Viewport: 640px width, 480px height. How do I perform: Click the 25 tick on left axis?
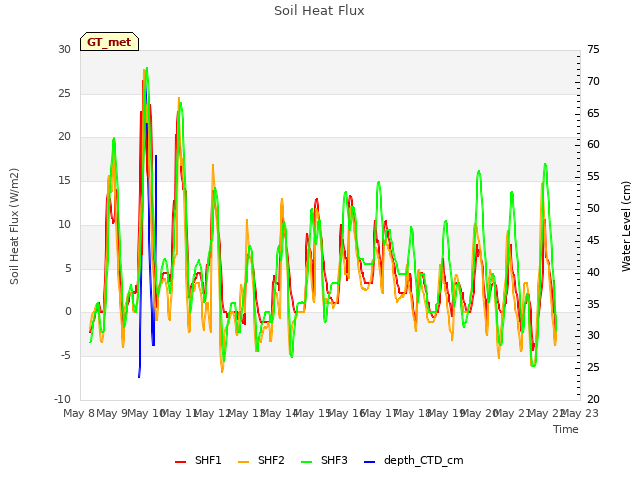(64, 93)
